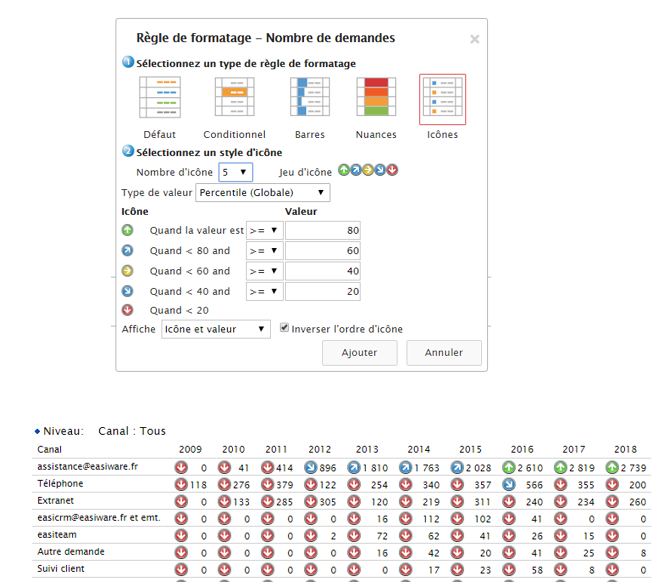Click the Jeu d'icône arrow icon set

coord(368,170)
